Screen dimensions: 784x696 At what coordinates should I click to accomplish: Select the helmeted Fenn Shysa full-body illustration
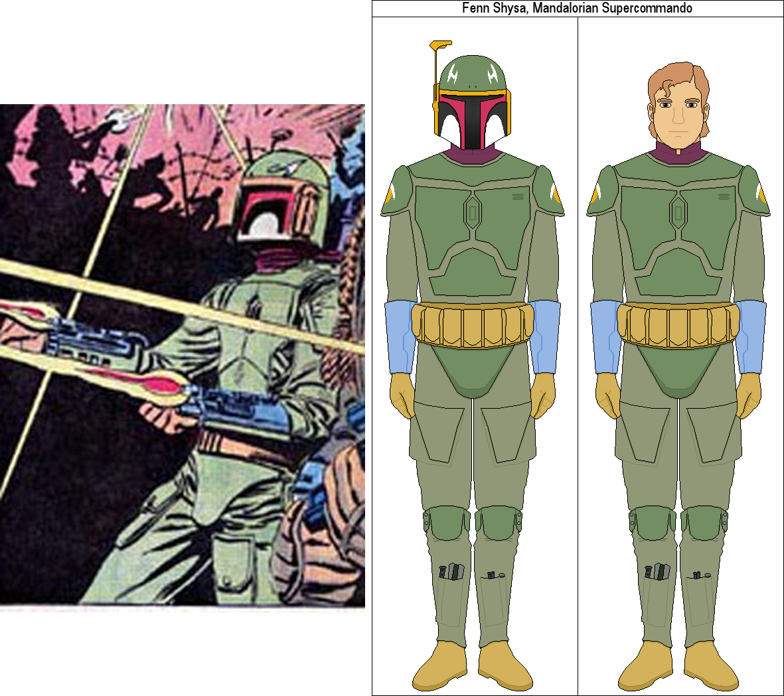(473, 366)
